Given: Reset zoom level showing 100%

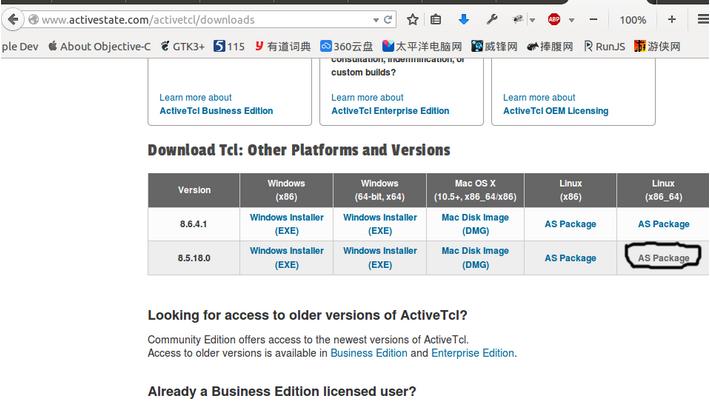Looking at the screenshot, I should click(x=633, y=20).
